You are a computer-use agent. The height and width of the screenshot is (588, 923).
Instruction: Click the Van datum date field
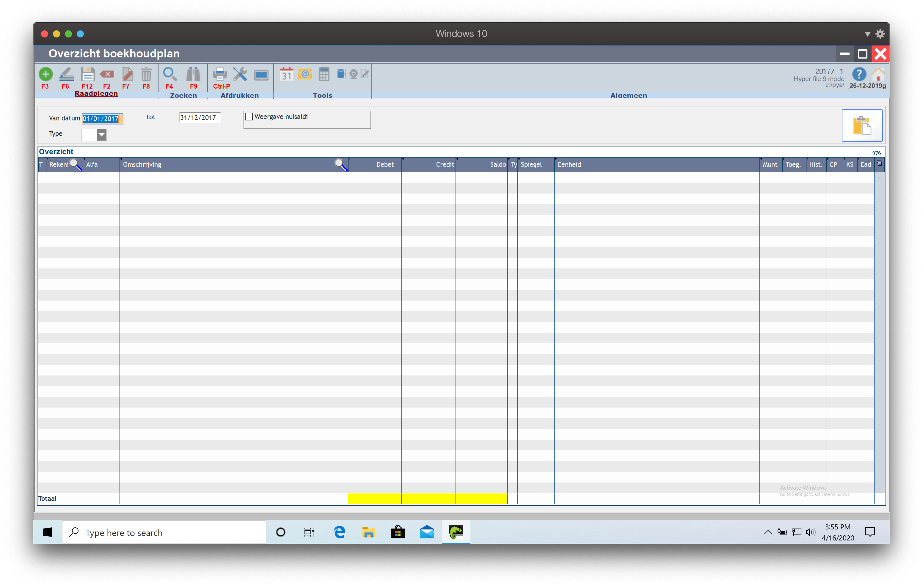pos(102,119)
